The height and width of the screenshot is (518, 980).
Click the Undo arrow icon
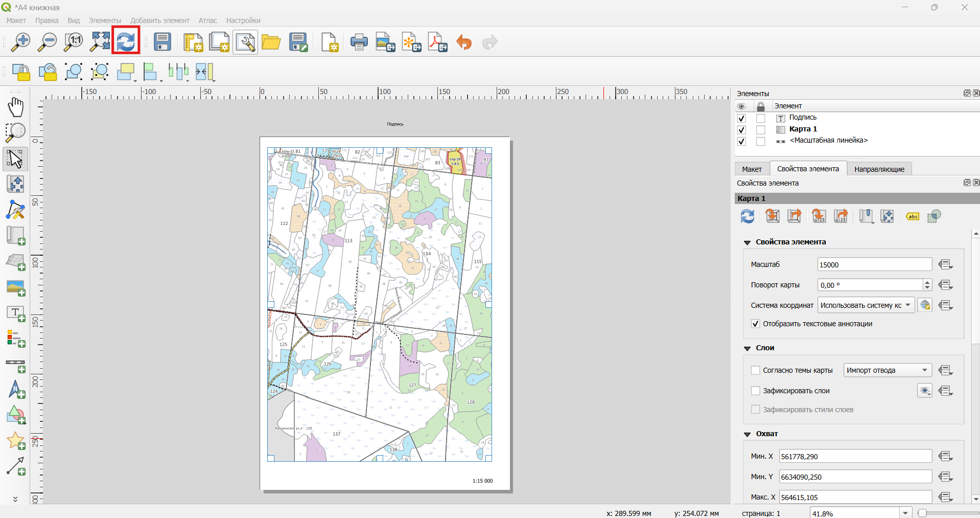pyautogui.click(x=464, y=42)
